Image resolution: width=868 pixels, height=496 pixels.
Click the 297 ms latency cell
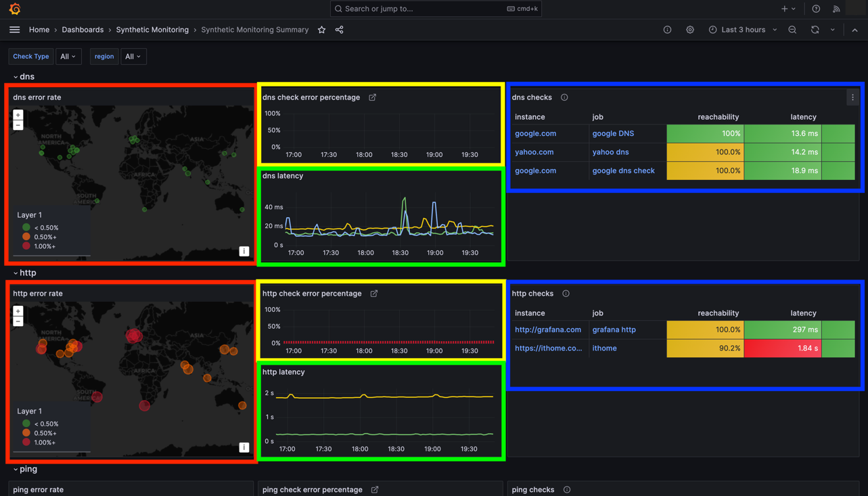[783, 330]
